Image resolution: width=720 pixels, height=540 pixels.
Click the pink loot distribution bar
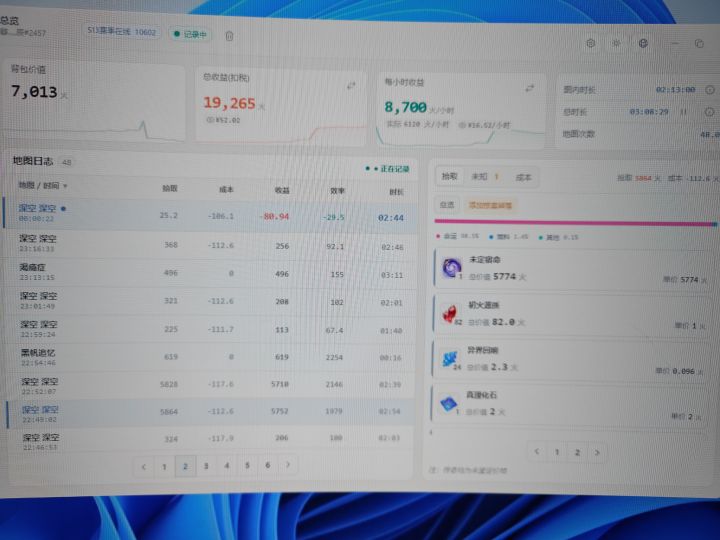point(575,223)
